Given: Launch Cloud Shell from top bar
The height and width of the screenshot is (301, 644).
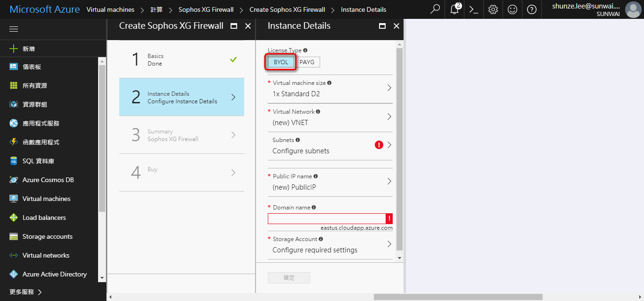Looking at the screenshot, I should click(474, 9).
